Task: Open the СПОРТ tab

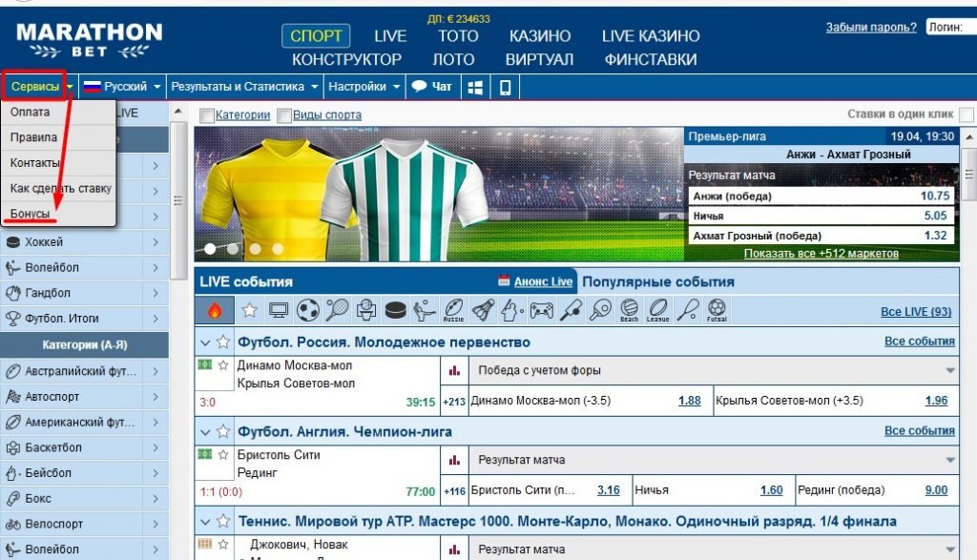Action: click(316, 36)
